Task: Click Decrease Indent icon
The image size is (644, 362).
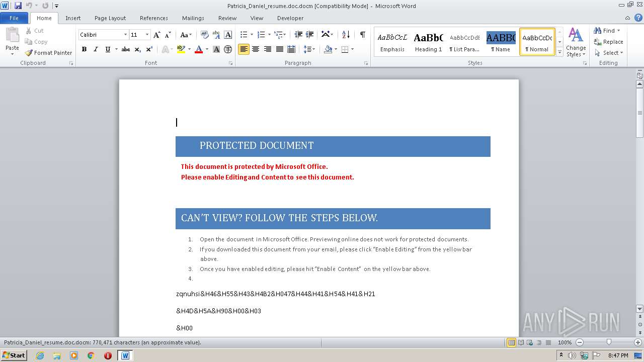Action: 298,35
